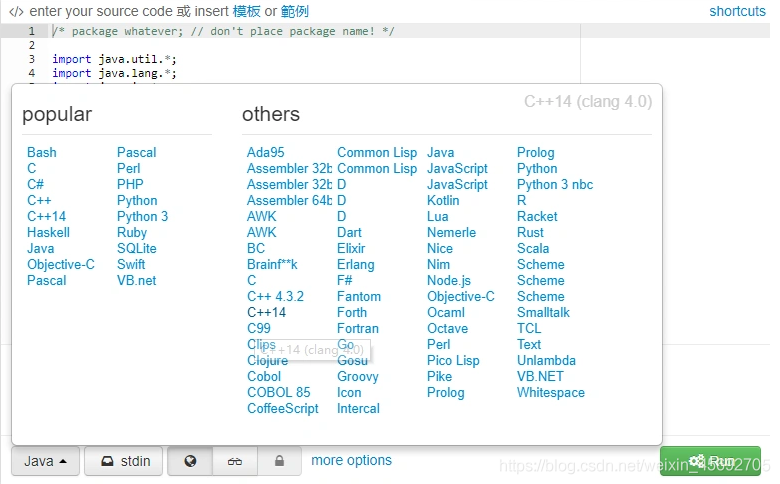The width and height of the screenshot is (780, 484).
Task: Pick CoffeeScript from language list
Action: (x=283, y=408)
